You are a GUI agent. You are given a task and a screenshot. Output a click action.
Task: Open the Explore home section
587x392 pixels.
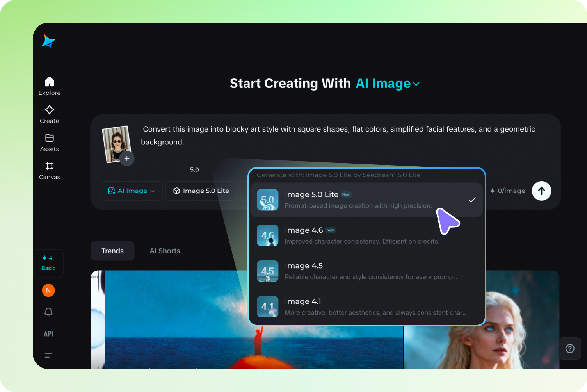(x=49, y=85)
